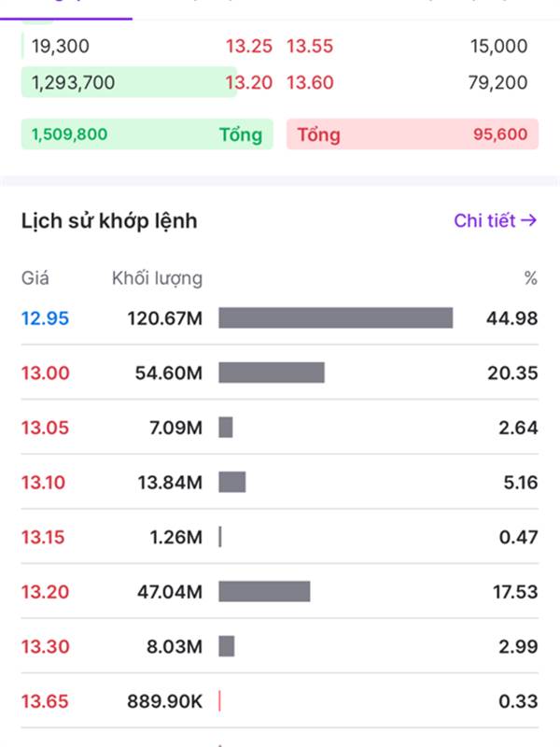Select the ask volume 79,200
560x747 pixels.
point(497,82)
